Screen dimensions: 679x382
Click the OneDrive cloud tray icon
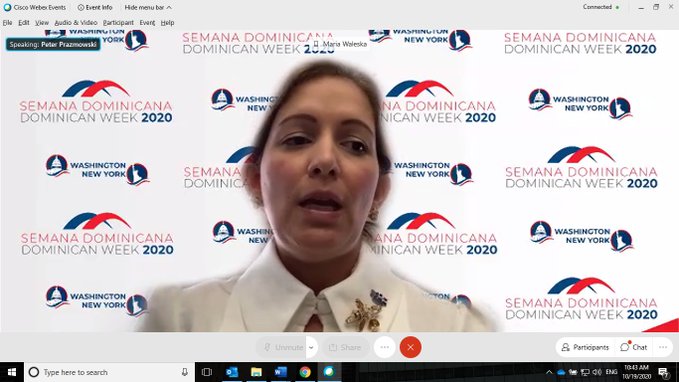(561, 372)
